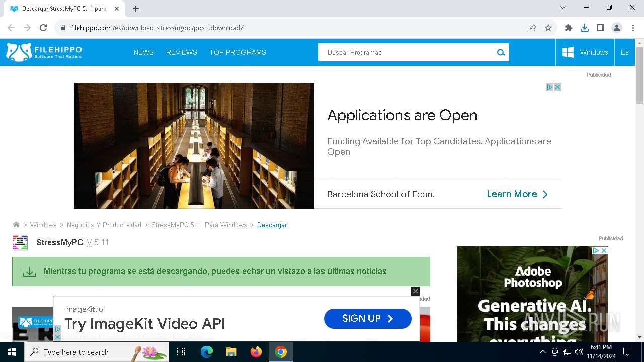
Task: Open File Explorer from taskbar
Action: coord(231,352)
